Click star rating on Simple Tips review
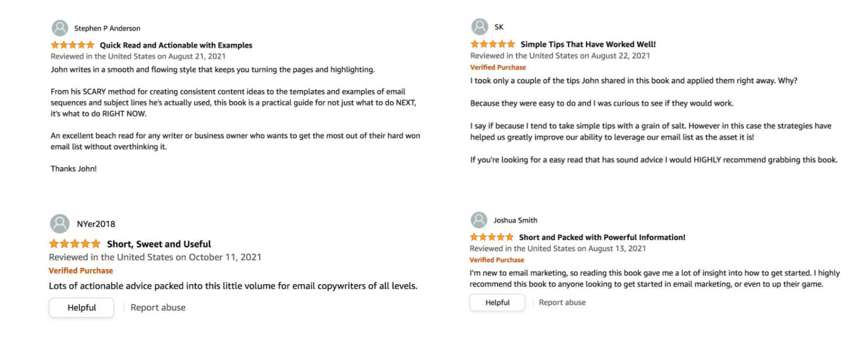The height and width of the screenshot is (341, 868). tap(492, 44)
